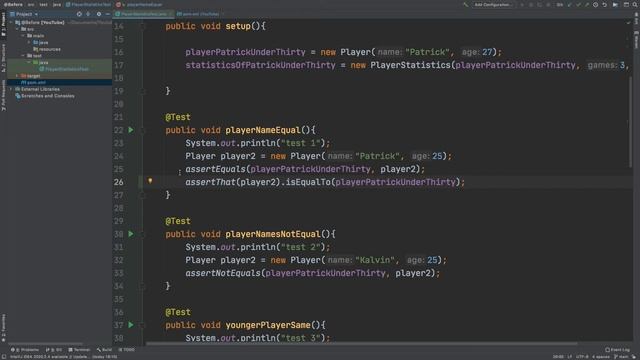The height and width of the screenshot is (360, 640).
Task: Click the main git branch widget in status bar
Action: [x=621, y=357]
